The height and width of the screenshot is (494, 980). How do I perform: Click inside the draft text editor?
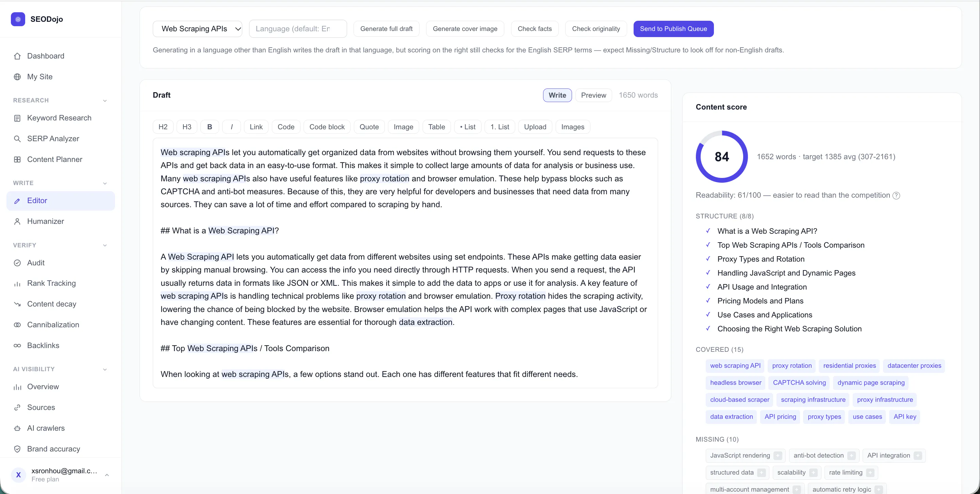coord(405,263)
